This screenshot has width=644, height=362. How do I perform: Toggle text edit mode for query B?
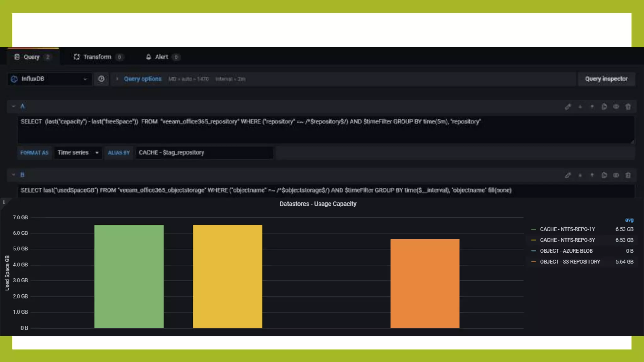tap(568, 175)
